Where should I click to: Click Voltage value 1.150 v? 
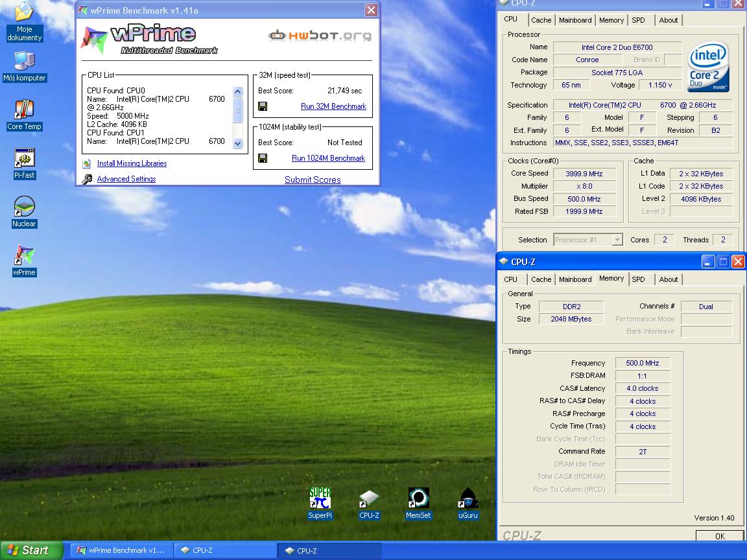pyautogui.click(x=660, y=85)
